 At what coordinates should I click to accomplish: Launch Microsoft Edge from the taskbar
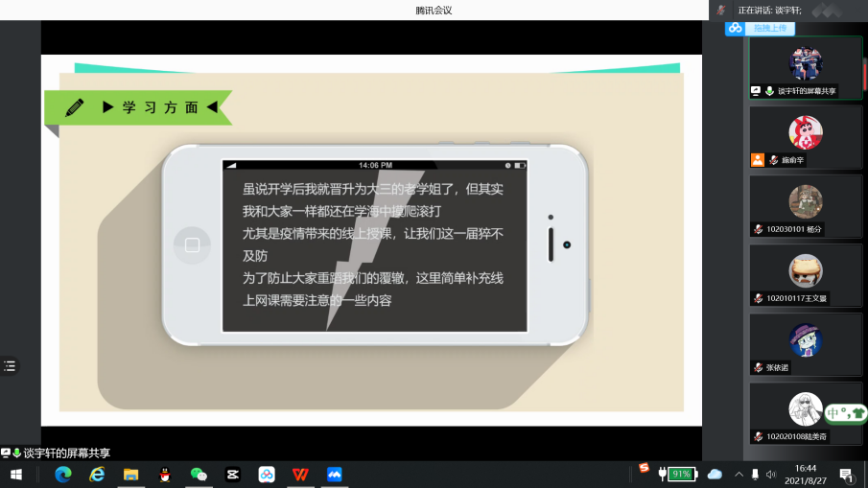[x=63, y=474]
